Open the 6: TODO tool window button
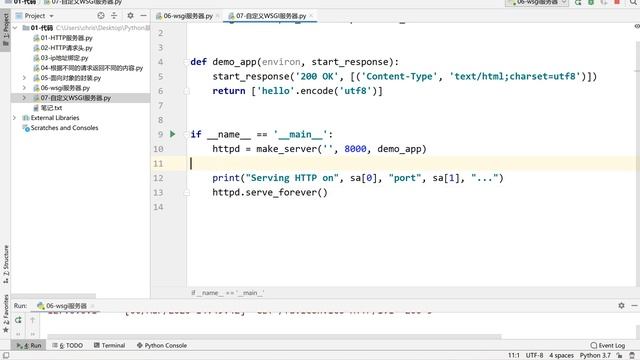The width and height of the screenshot is (640, 360). pyautogui.click(x=67, y=345)
